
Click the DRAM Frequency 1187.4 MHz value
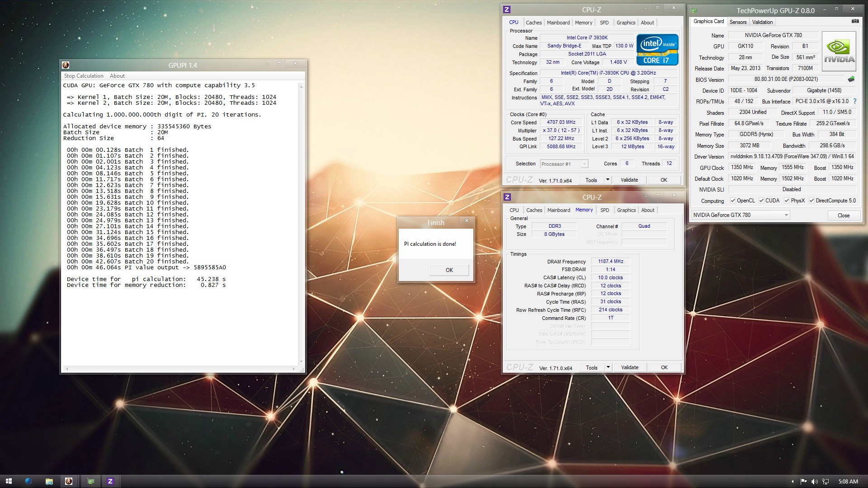pyautogui.click(x=610, y=261)
